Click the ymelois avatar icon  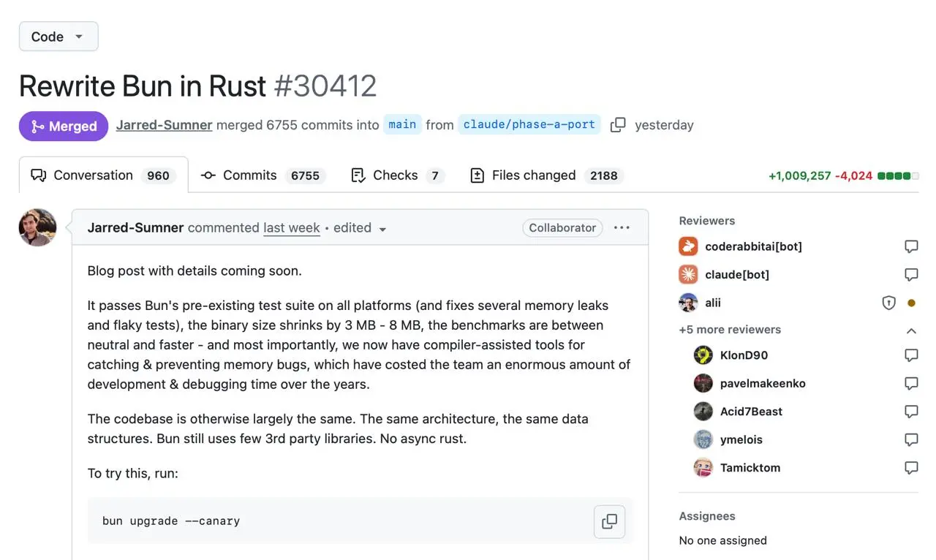(x=703, y=439)
